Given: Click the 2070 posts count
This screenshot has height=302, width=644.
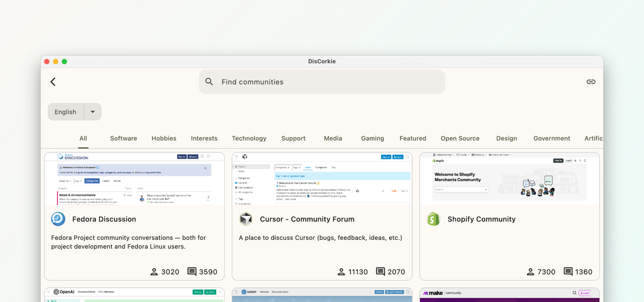Looking at the screenshot, I should 396,272.
